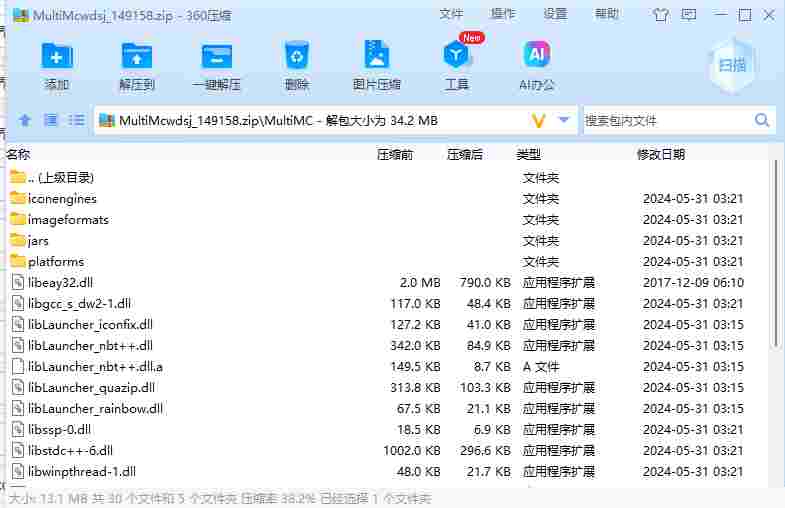
Task: Click the A 文件 type cell
Action: 541,366
